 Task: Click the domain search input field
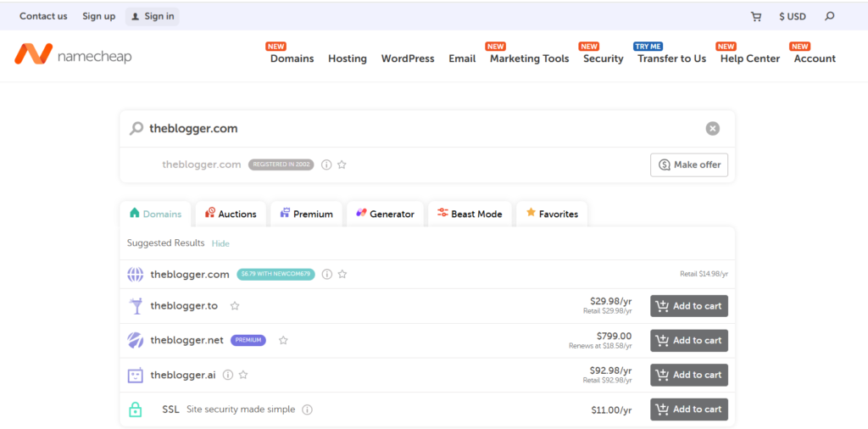pos(426,128)
